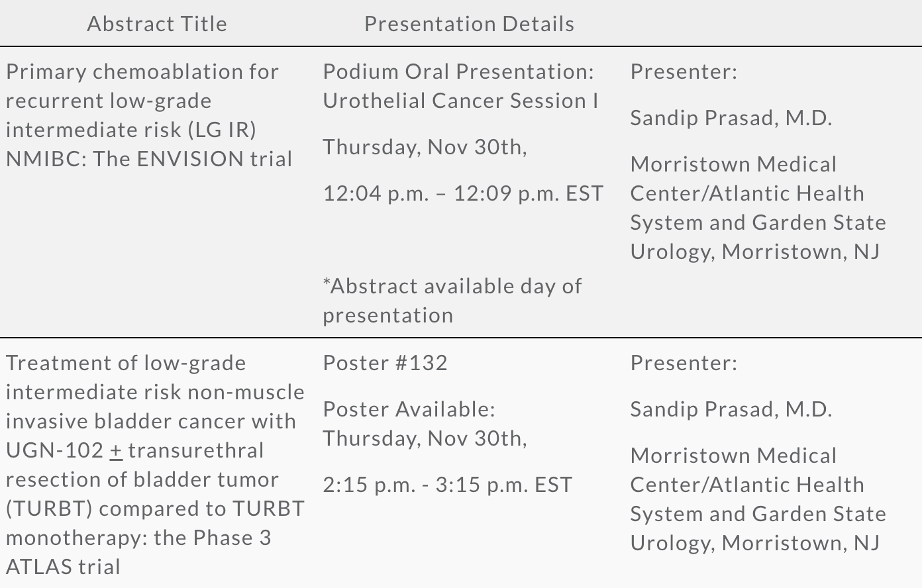Screen dimensions: 922x588
Task: Click the Presentation Details column header
Action: [x=470, y=24]
